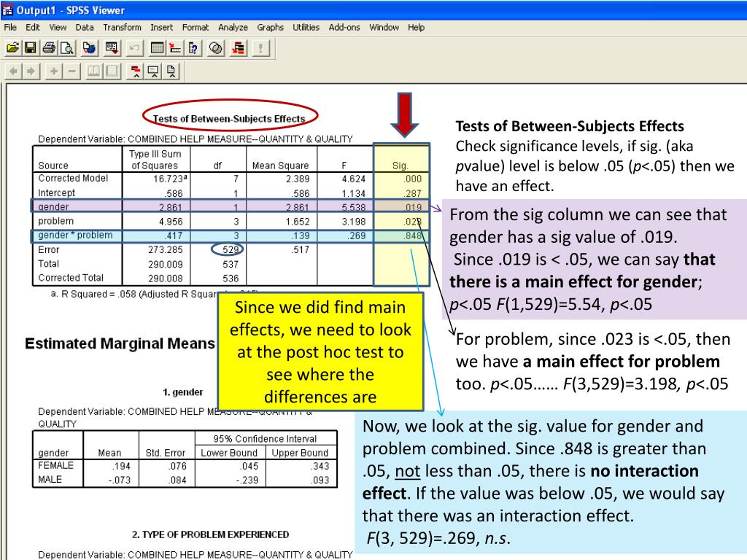Click the 'Type III Sum of Squares' column header

pyautogui.click(x=155, y=160)
